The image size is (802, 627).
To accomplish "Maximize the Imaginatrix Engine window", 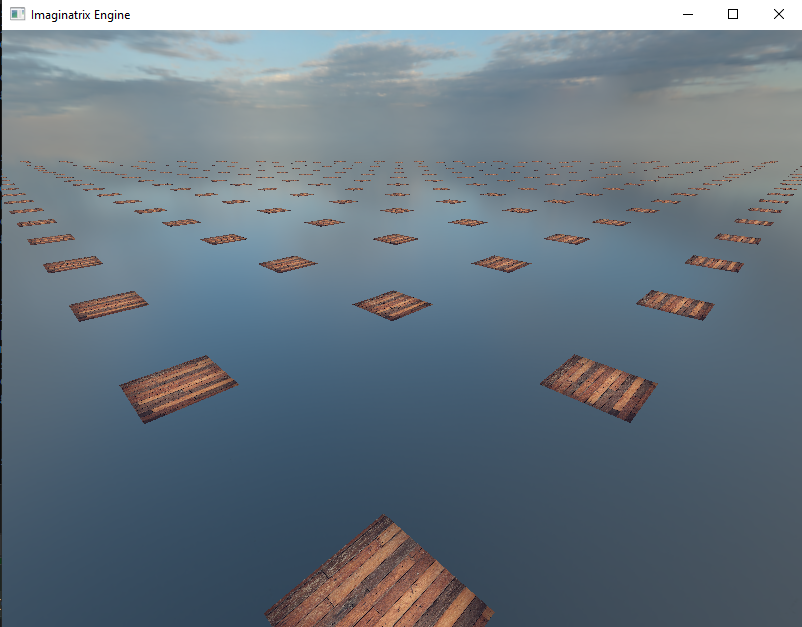I will click(733, 14).
